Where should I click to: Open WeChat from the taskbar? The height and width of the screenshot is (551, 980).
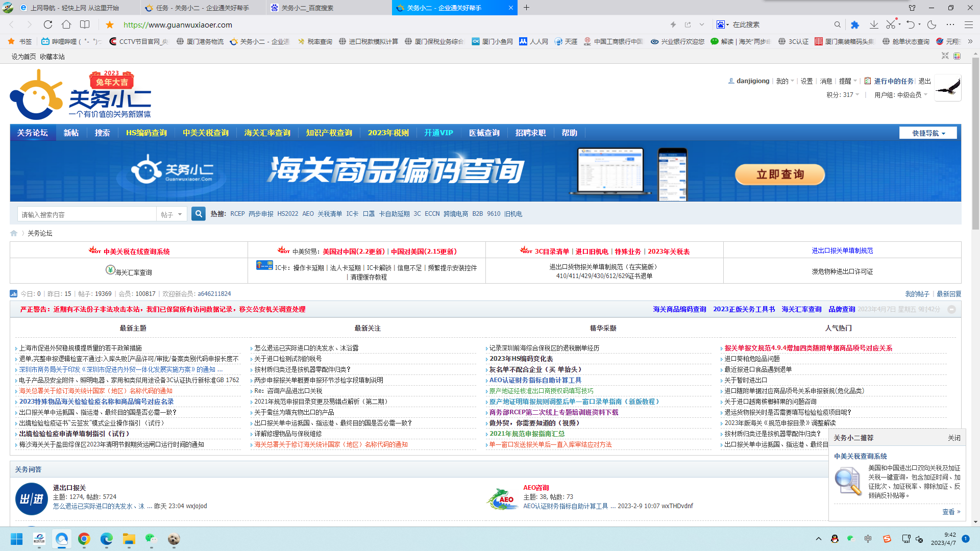tap(151, 539)
